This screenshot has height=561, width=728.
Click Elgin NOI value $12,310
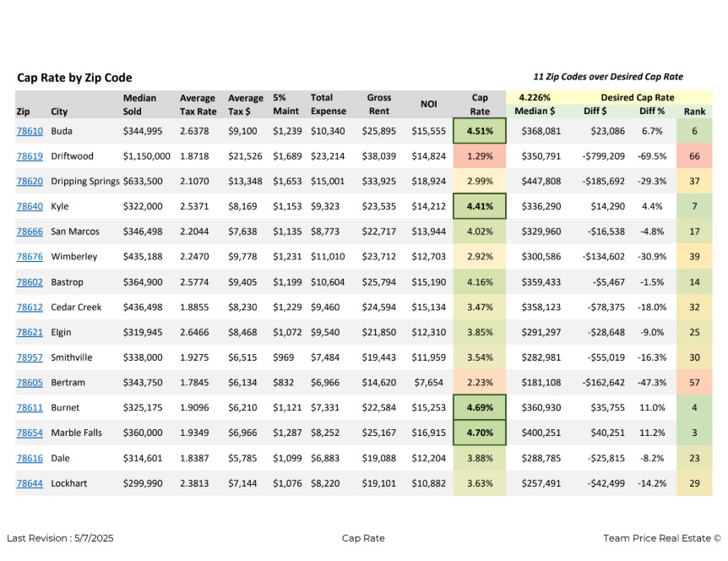428,332
